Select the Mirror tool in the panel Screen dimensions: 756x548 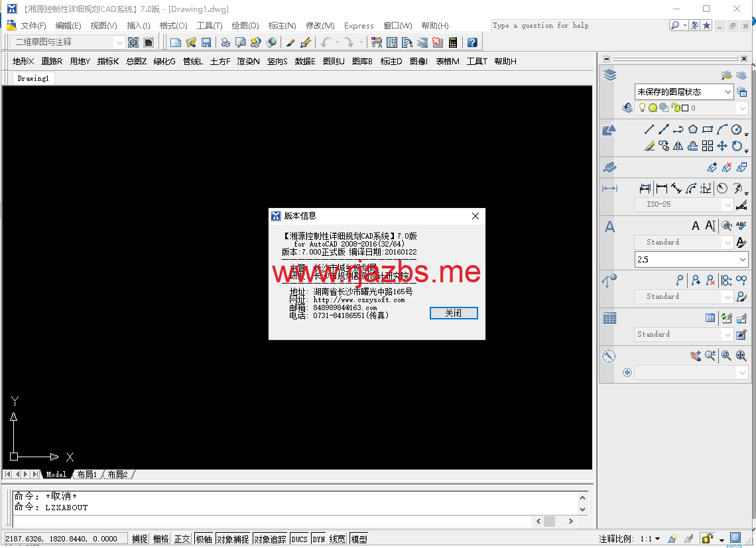pos(678,146)
